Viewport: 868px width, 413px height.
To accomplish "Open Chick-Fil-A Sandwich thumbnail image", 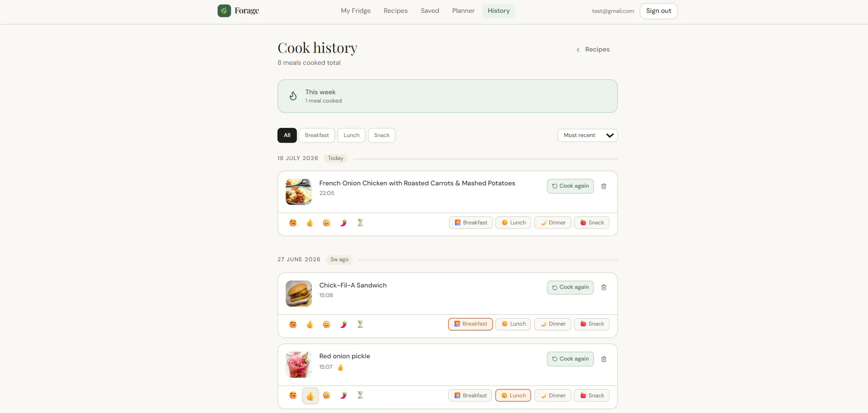I will pos(299,293).
